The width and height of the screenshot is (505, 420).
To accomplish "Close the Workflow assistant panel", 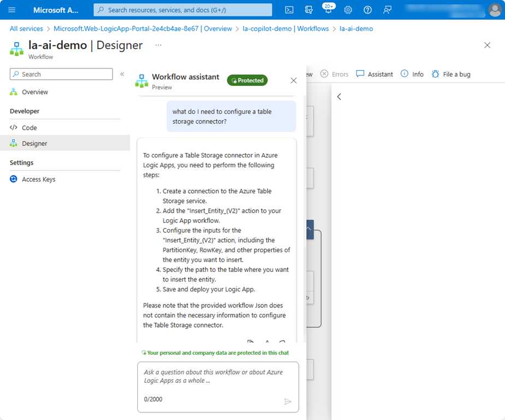I will 293,80.
